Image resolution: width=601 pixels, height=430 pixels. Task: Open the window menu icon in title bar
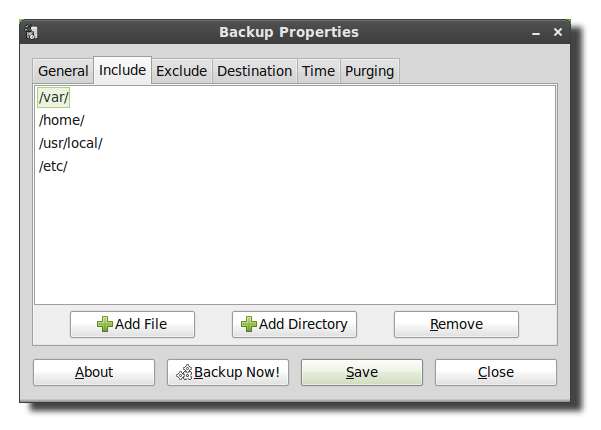[31, 32]
